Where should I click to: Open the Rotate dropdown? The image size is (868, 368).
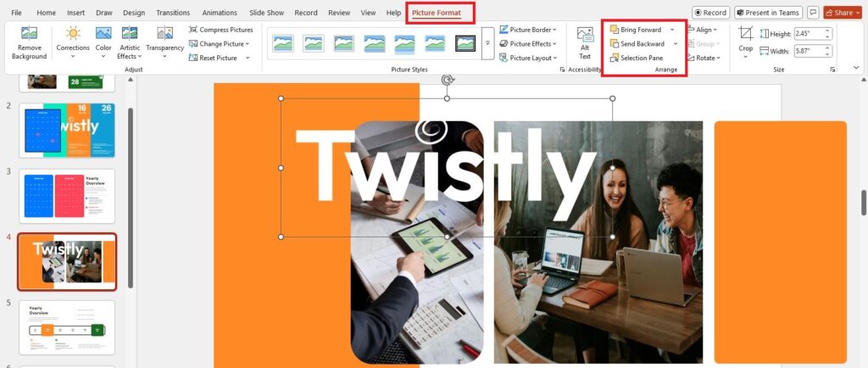tap(704, 58)
